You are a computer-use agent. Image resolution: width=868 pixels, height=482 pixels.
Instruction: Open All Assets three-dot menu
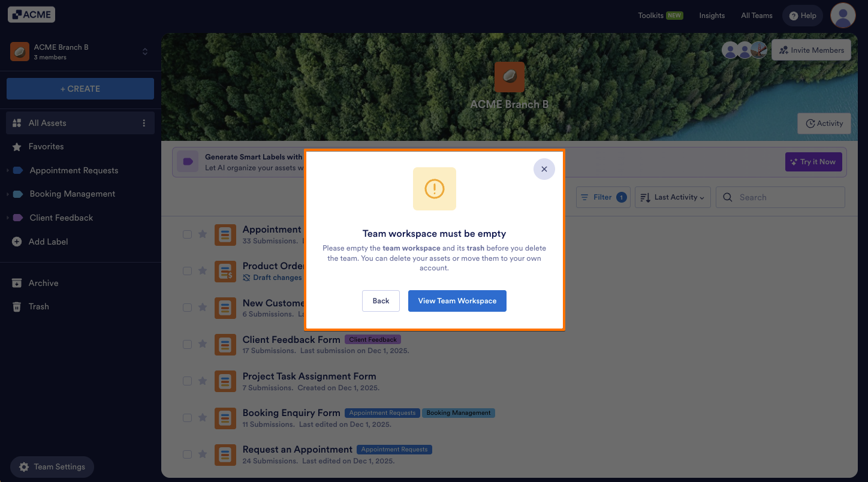(x=144, y=123)
